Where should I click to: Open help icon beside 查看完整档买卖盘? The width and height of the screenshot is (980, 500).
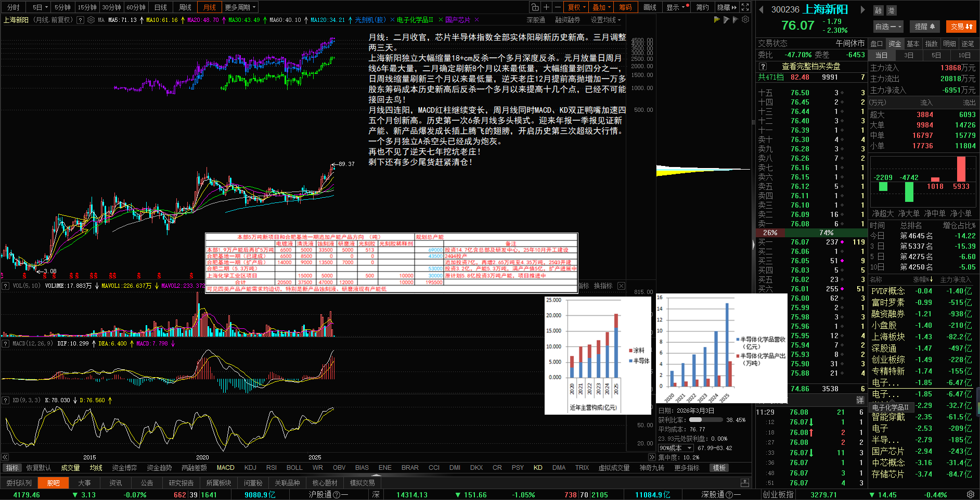763,66
